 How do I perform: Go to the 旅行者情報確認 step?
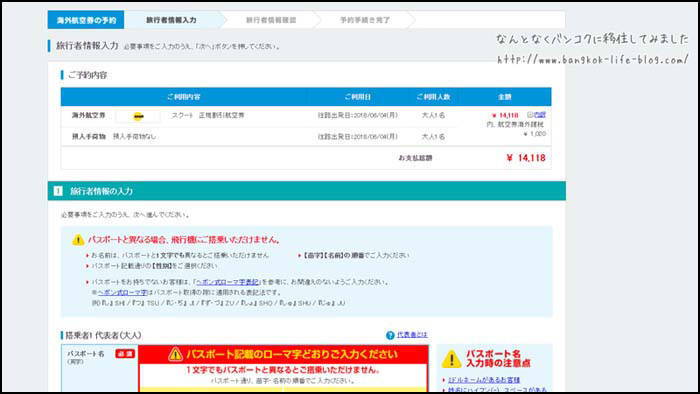[271, 20]
